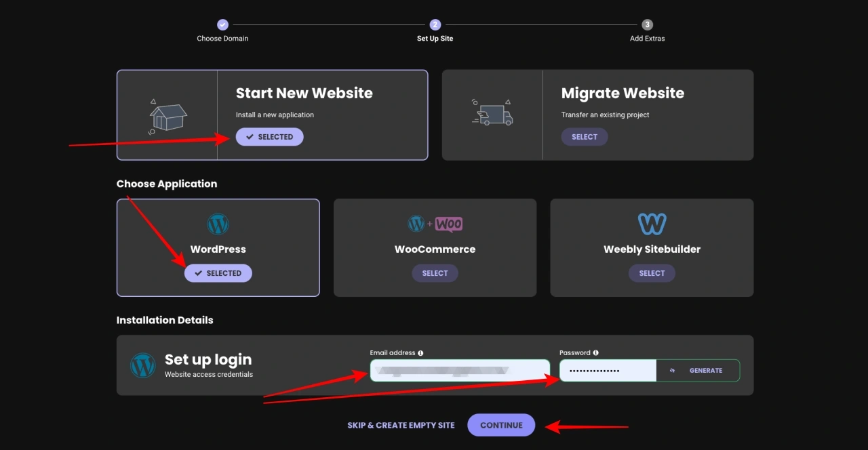Generate a password with the GENERATE button

coord(706,370)
